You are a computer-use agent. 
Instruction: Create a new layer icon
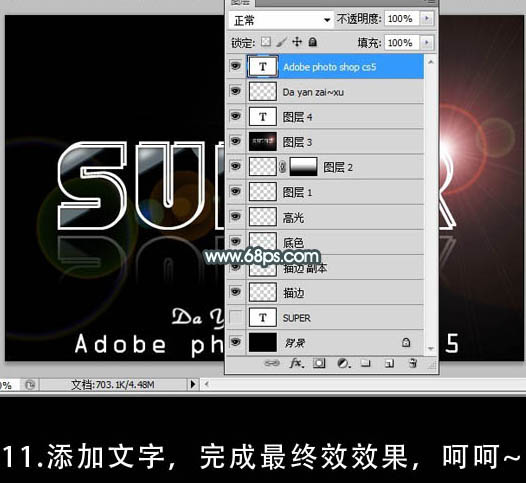point(389,363)
